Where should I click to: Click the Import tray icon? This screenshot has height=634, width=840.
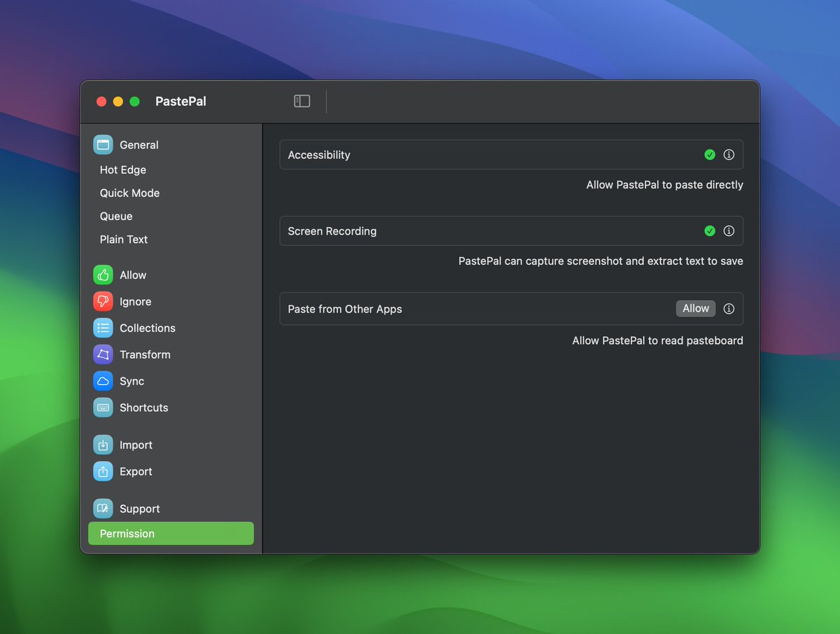tap(103, 445)
